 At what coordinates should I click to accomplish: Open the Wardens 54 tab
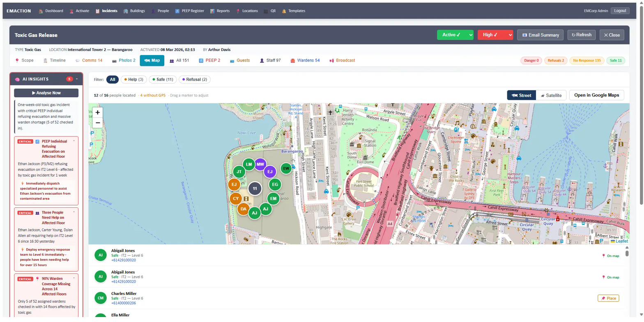[x=305, y=60]
